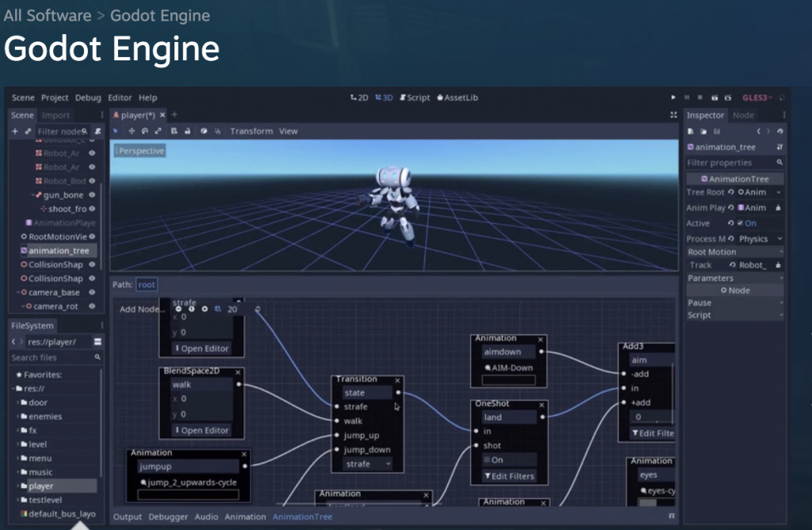Click the jumpup Animation node progress bar
812x530 pixels.
[x=188, y=495]
